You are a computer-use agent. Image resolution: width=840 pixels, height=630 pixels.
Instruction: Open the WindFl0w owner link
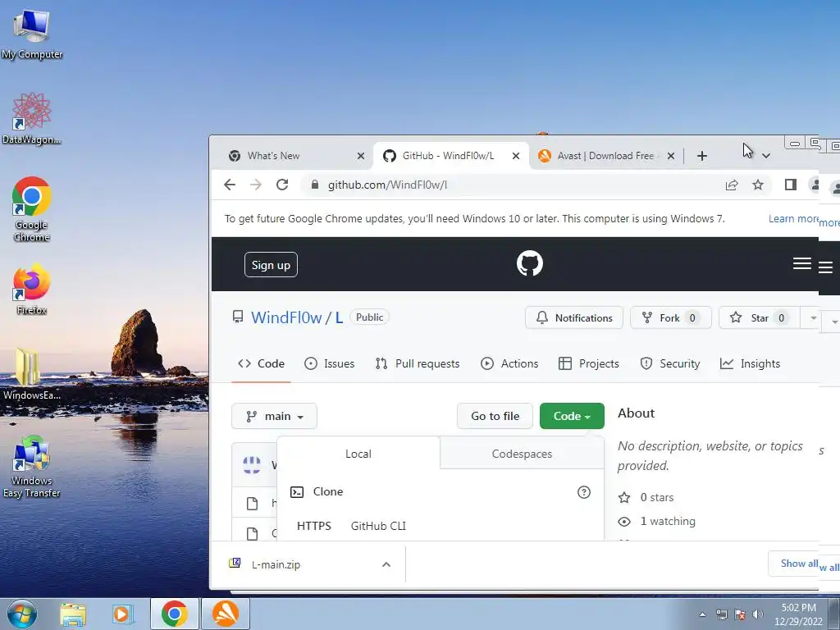pyautogui.click(x=286, y=317)
